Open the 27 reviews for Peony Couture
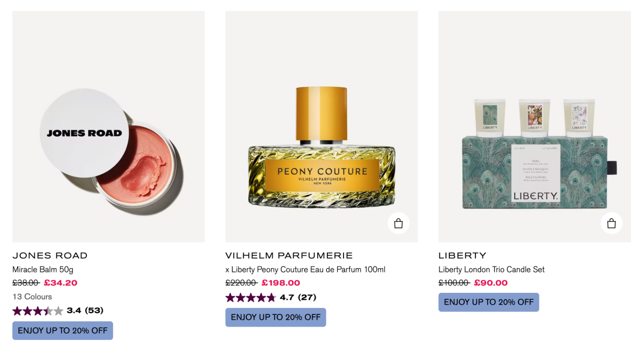 click(308, 297)
